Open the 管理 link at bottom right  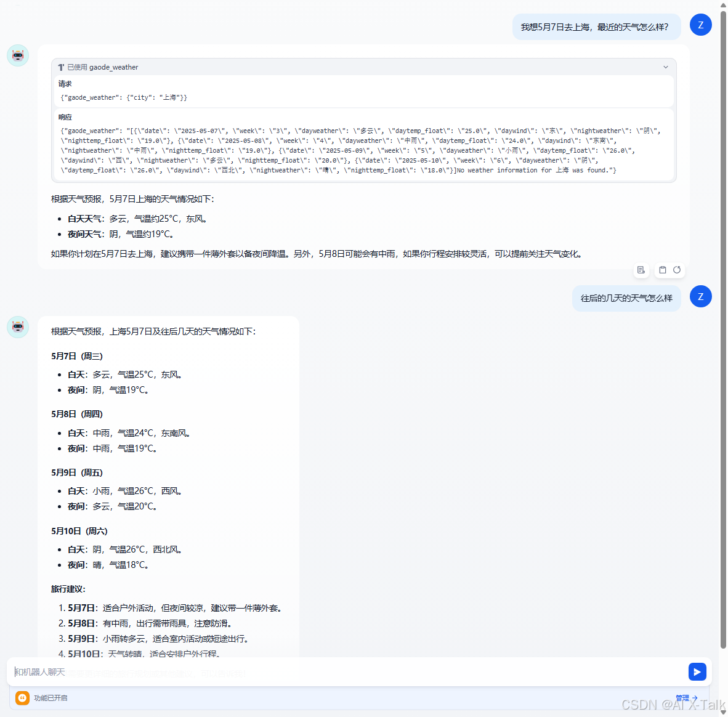point(686,697)
